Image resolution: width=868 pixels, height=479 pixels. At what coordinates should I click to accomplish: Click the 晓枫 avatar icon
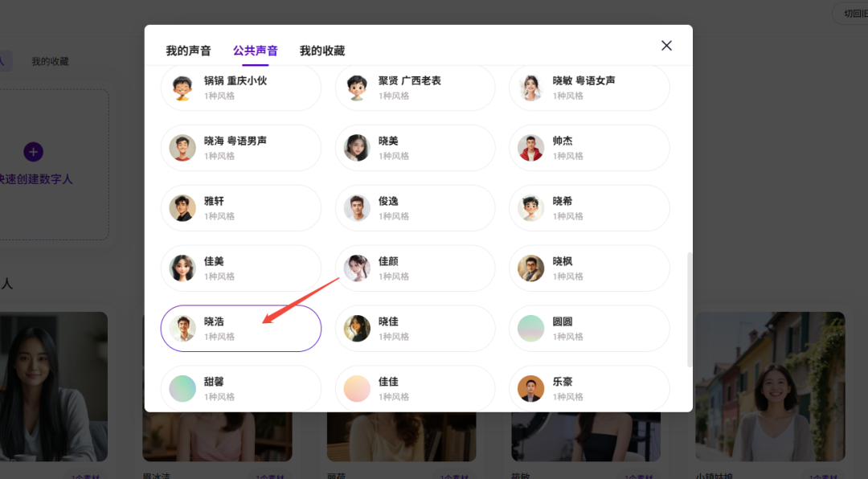click(531, 268)
